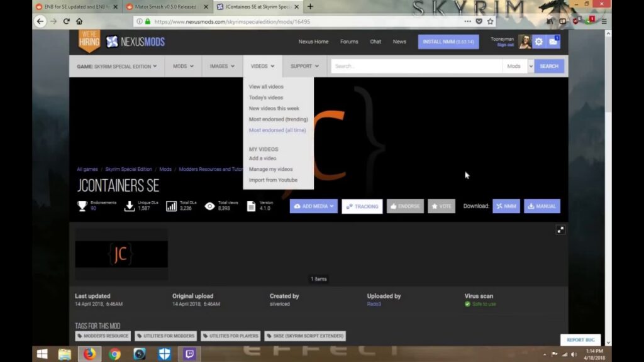Toggle the Endorse button
The height and width of the screenshot is (362, 644).
click(x=405, y=206)
